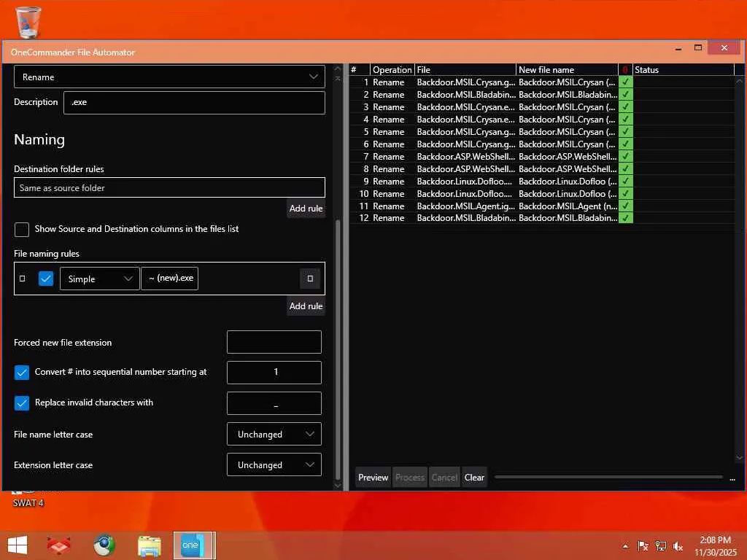Click the Same as source folder field
747x560 pixels.
pos(169,187)
